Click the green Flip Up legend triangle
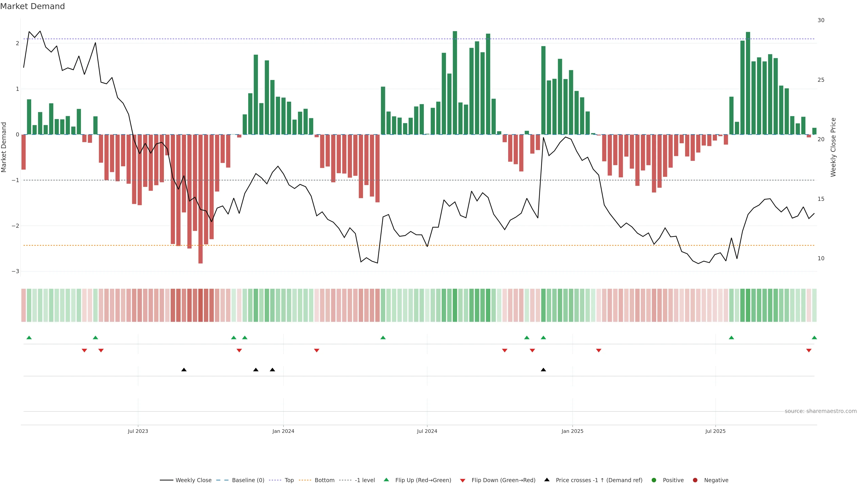The width and height of the screenshot is (868, 488). pyautogui.click(x=386, y=480)
